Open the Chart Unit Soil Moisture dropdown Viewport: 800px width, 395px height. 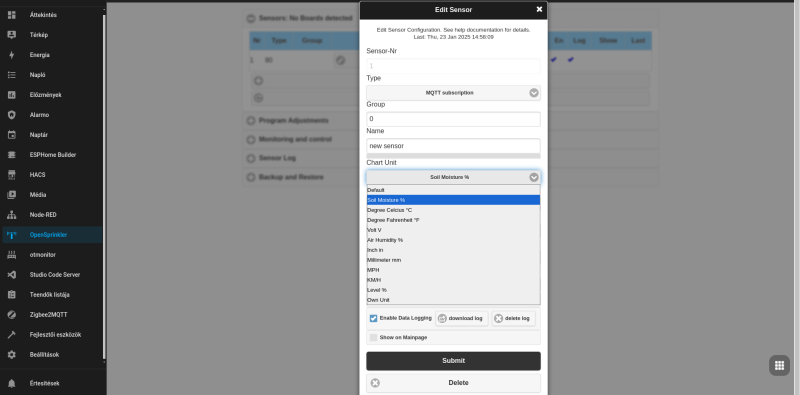tap(453, 177)
